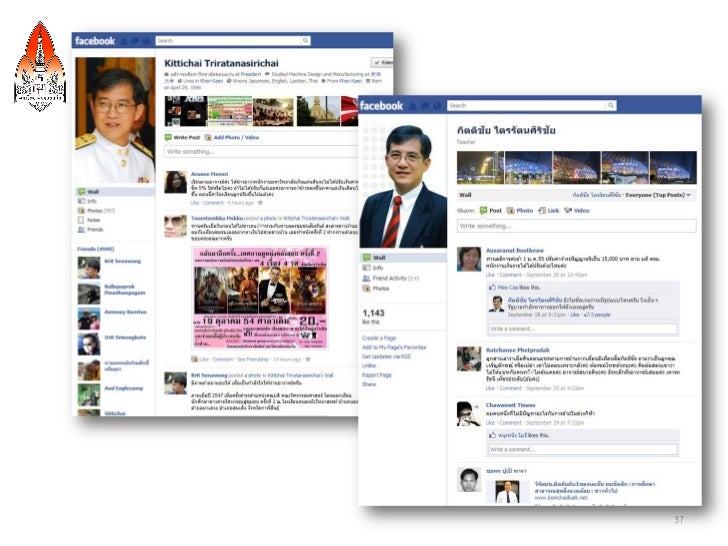Click the Post share icon in the right window
Screen dimensions: 728x546
pos(483,210)
